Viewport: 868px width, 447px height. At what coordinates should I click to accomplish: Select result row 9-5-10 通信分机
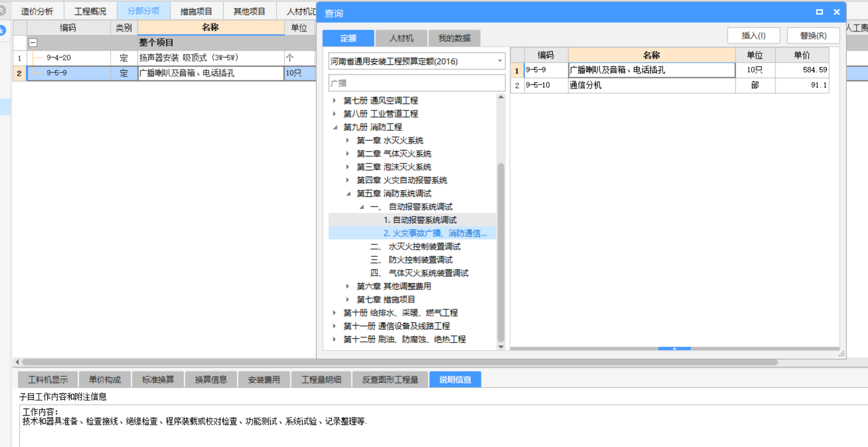coord(670,85)
